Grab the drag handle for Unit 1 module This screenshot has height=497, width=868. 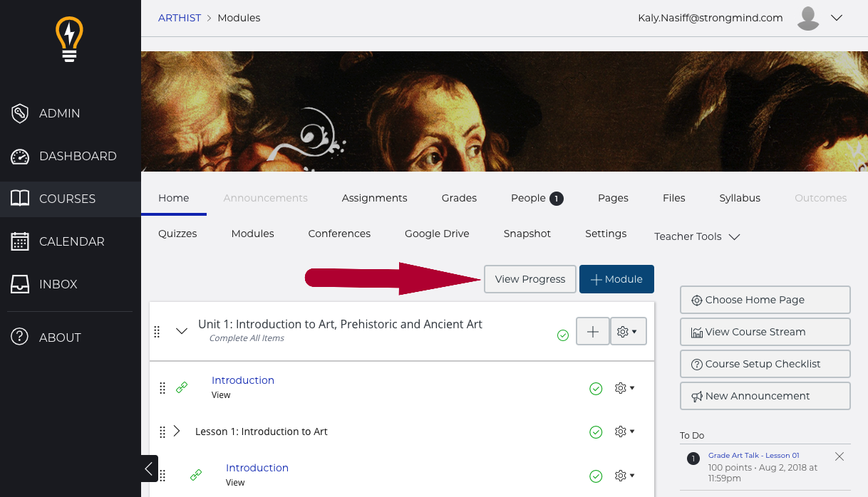[x=157, y=331]
